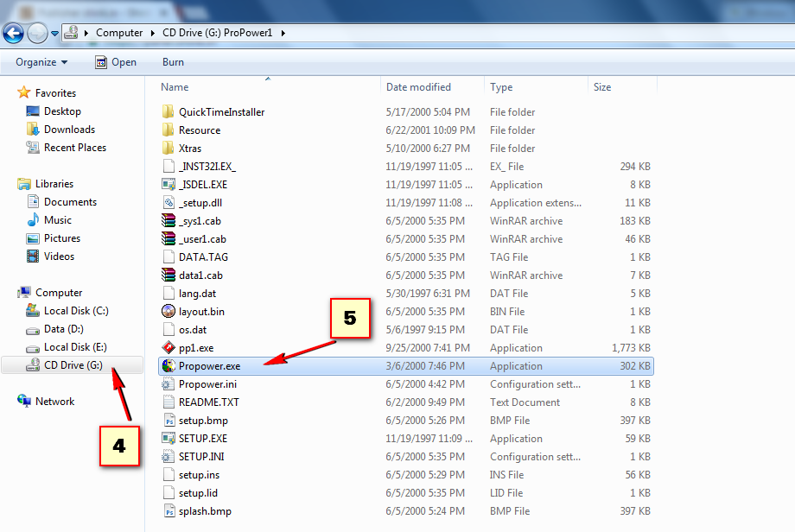Image resolution: width=795 pixels, height=532 pixels.
Task: Select the _INST32I.EX_ file icon
Action: click(x=169, y=166)
